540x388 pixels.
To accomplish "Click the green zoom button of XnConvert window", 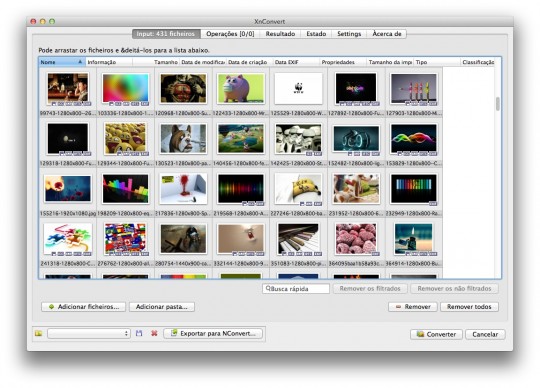I will point(52,21).
